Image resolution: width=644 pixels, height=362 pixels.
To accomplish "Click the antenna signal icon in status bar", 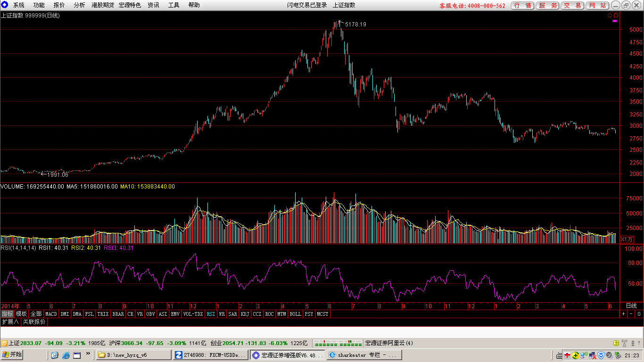I will click(x=624, y=343).
